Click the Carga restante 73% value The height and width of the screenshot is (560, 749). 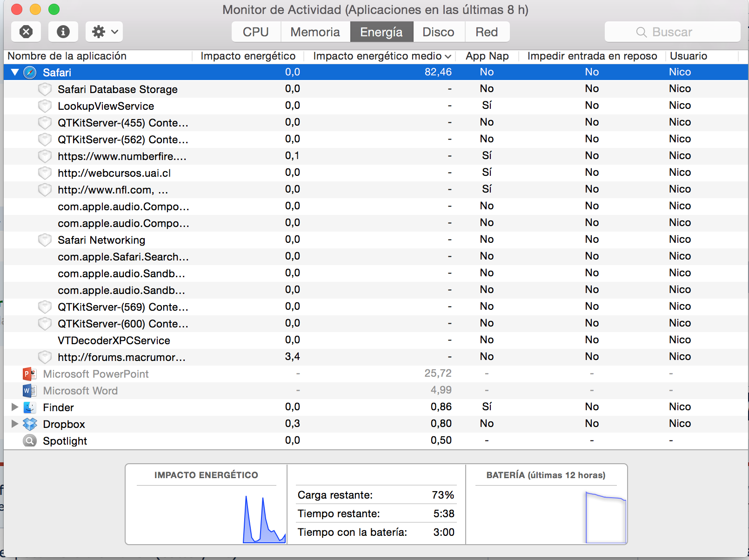click(x=443, y=495)
